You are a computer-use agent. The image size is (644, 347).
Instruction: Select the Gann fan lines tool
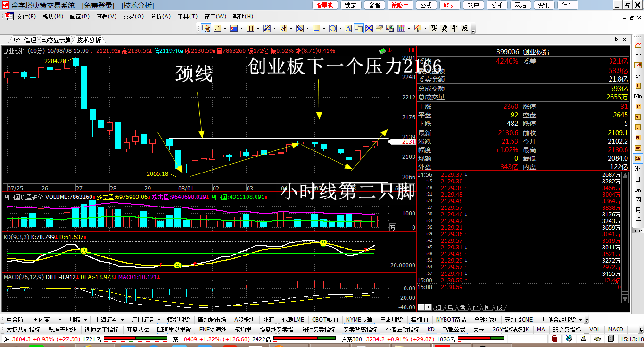266,28
